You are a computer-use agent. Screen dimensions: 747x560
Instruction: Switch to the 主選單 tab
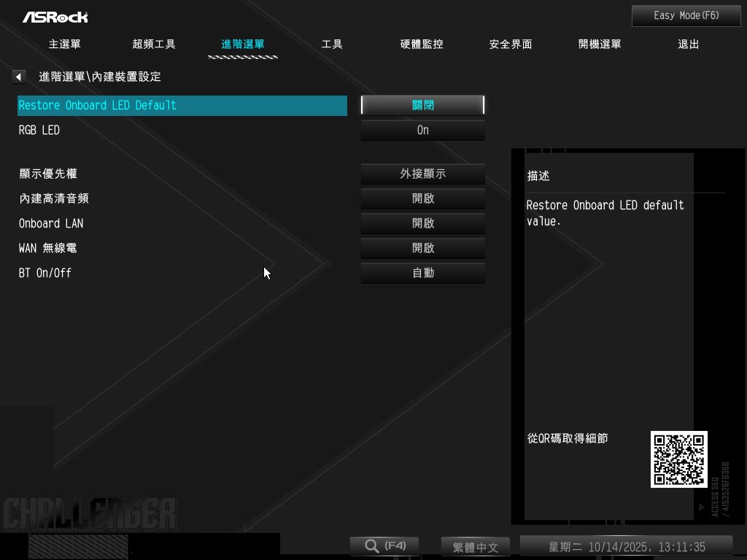64,44
